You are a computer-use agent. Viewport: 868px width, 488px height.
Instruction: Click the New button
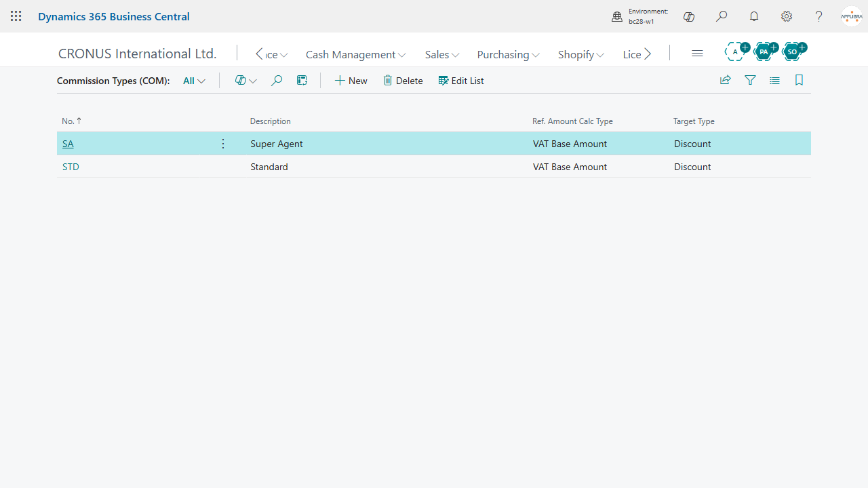coord(351,81)
